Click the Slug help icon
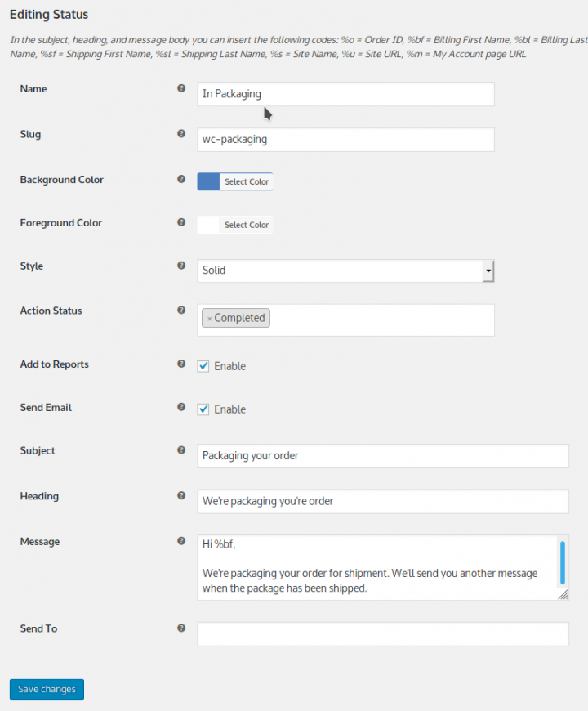 pyautogui.click(x=180, y=133)
